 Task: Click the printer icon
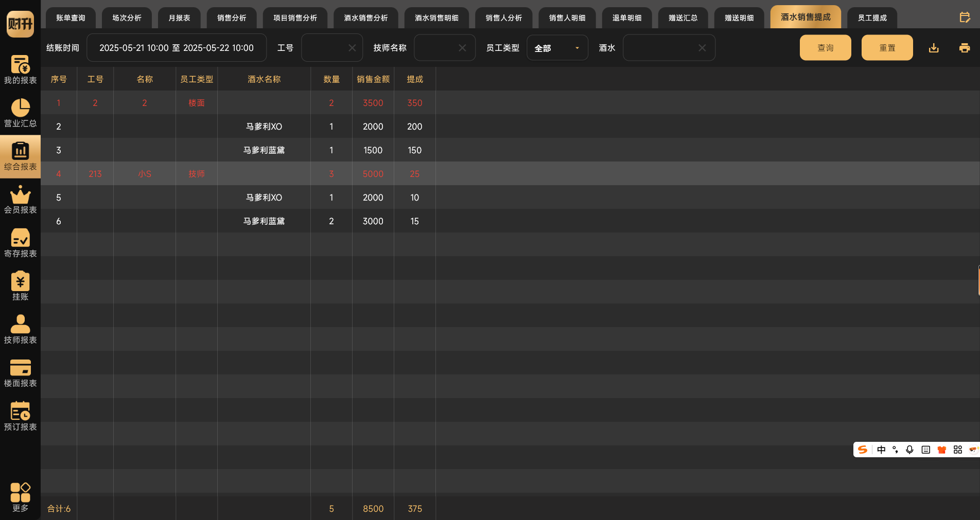coord(965,48)
